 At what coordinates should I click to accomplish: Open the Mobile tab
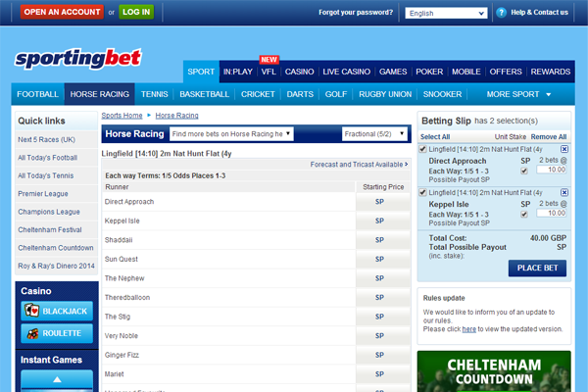(466, 72)
